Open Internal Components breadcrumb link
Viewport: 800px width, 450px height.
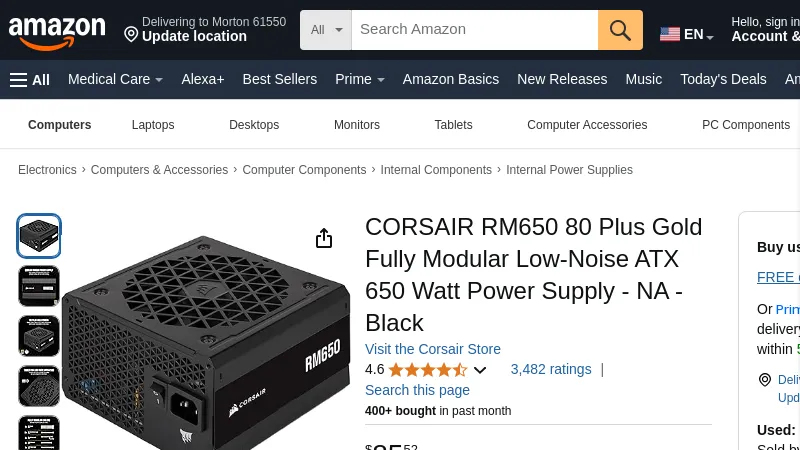(x=436, y=170)
